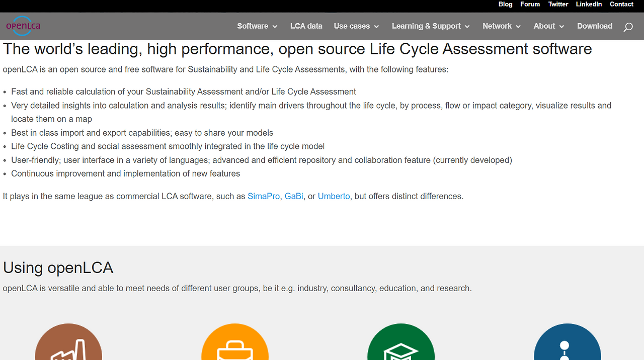644x360 pixels.
Task: Click the bullet starting 'User-friendly; user interface'
Action: tap(262, 160)
